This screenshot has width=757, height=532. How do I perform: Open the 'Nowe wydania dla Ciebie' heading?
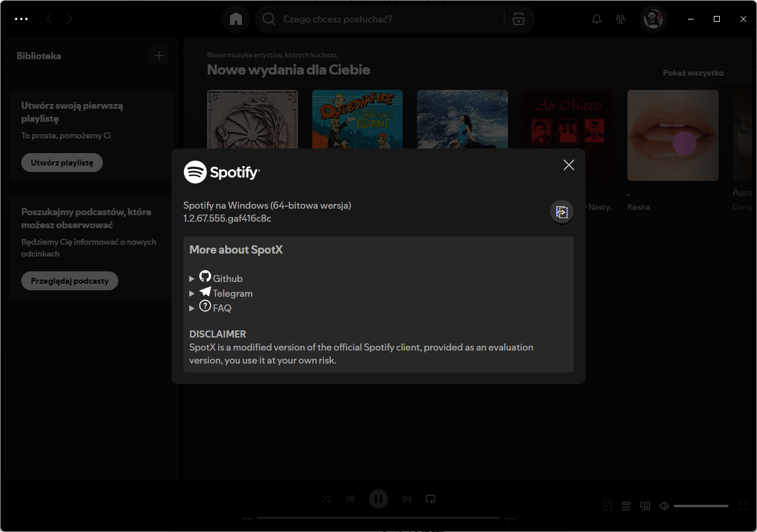tap(289, 70)
